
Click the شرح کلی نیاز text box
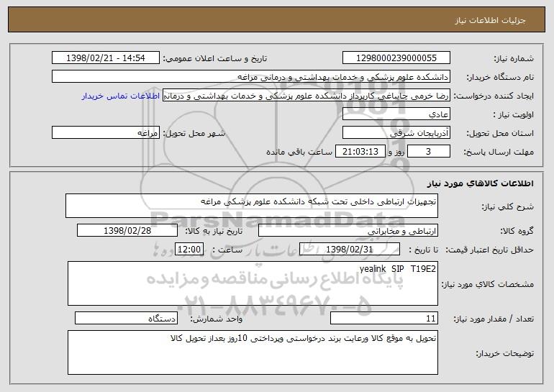click(252, 206)
